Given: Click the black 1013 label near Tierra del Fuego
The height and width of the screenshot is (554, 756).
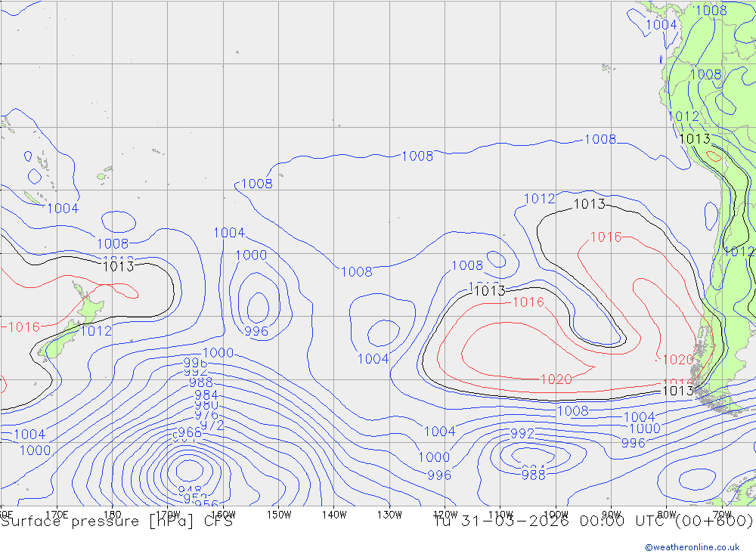Looking at the screenshot, I should point(678,391).
